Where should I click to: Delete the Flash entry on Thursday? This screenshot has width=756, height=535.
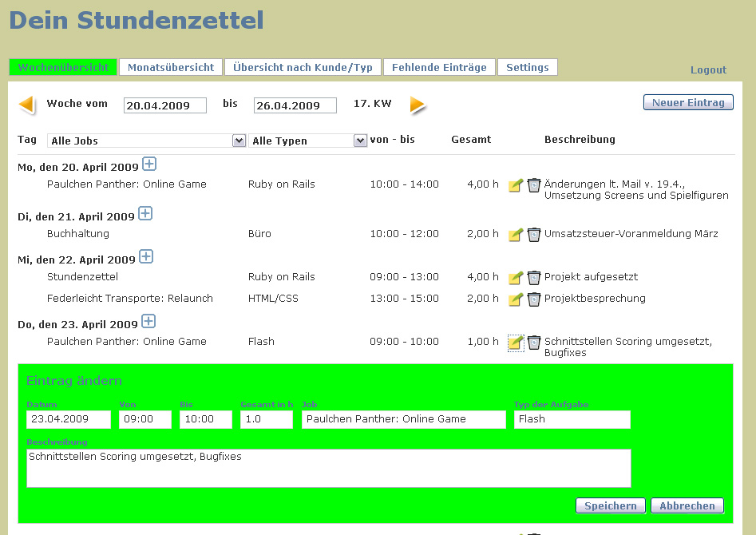(534, 343)
